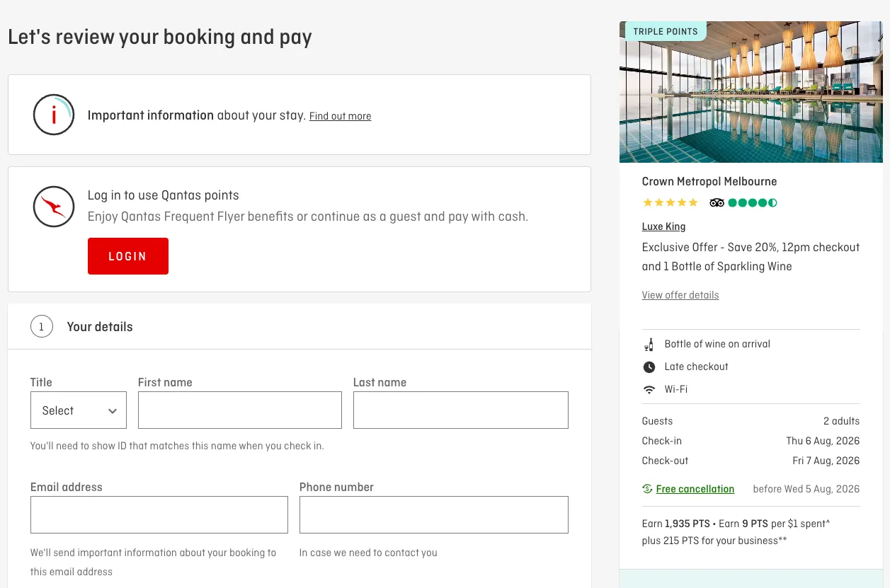This screenshot has width=890, height=588.
Task: Click the wine bottle amenity icon
Action: point(649,345)
